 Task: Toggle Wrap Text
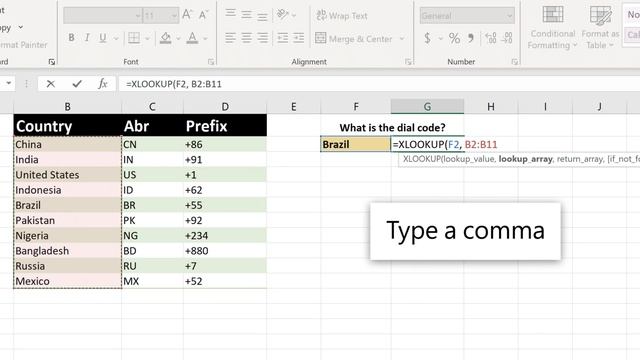(342, 16)
